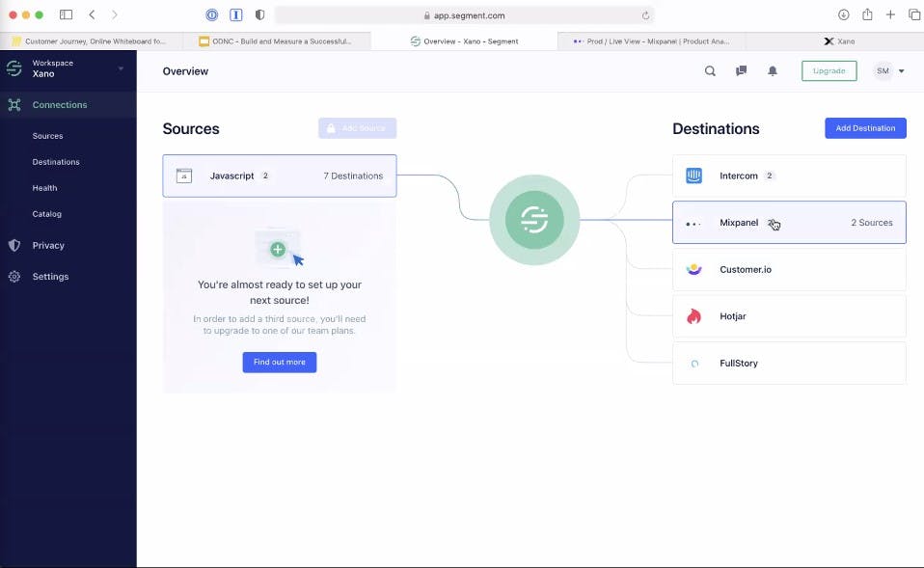Click the 7 Destinations text
This screenshot has width=924, height=568.
tap(353, 176)
